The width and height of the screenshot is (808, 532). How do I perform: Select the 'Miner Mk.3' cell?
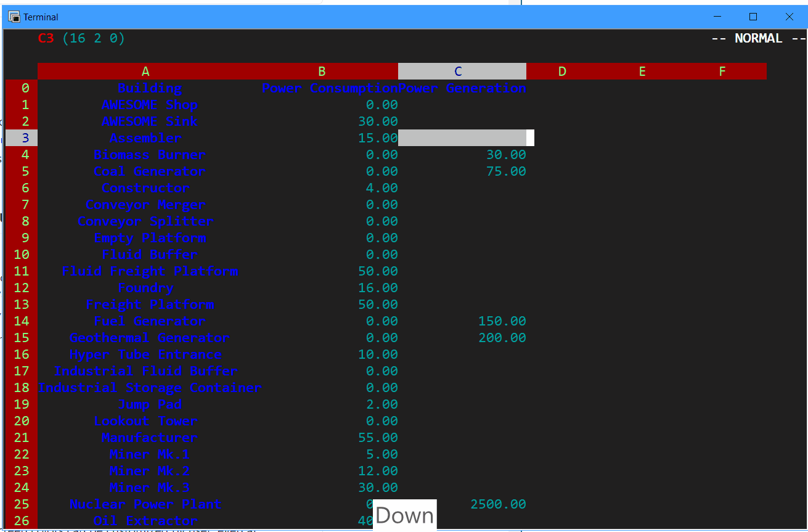point(150,488)
